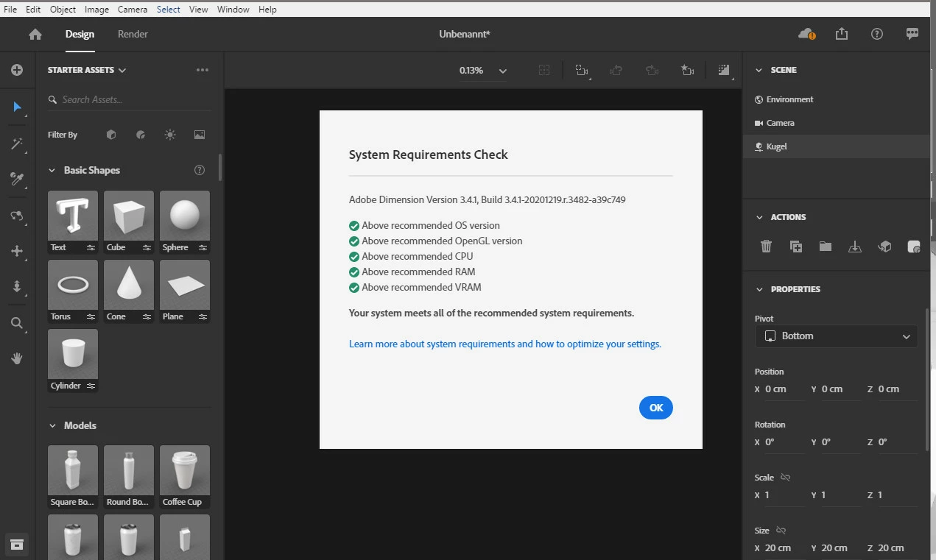Image resolution: width=936 pixels, height=560 pixels.
Task: Toggle Scale proportion lock link
Action: 785,477
